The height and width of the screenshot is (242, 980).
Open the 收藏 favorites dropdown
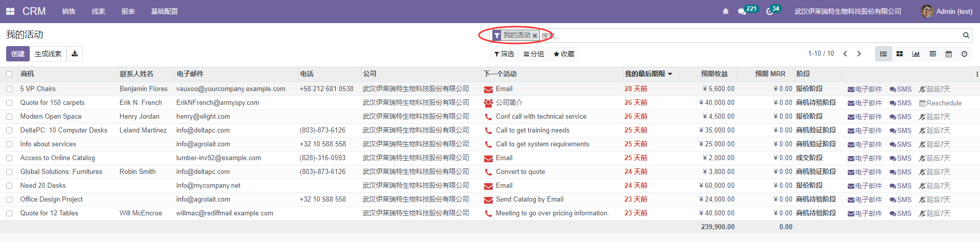coord(564,54)
